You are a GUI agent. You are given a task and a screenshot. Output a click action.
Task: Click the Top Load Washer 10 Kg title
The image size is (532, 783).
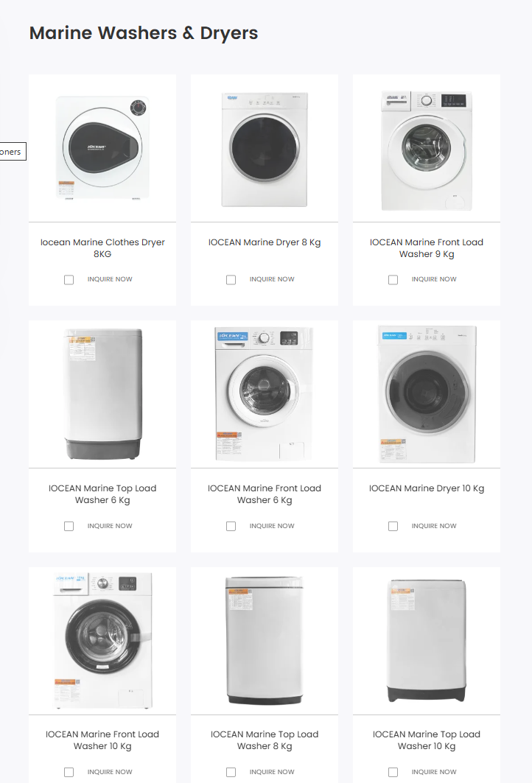click(427, 740)
